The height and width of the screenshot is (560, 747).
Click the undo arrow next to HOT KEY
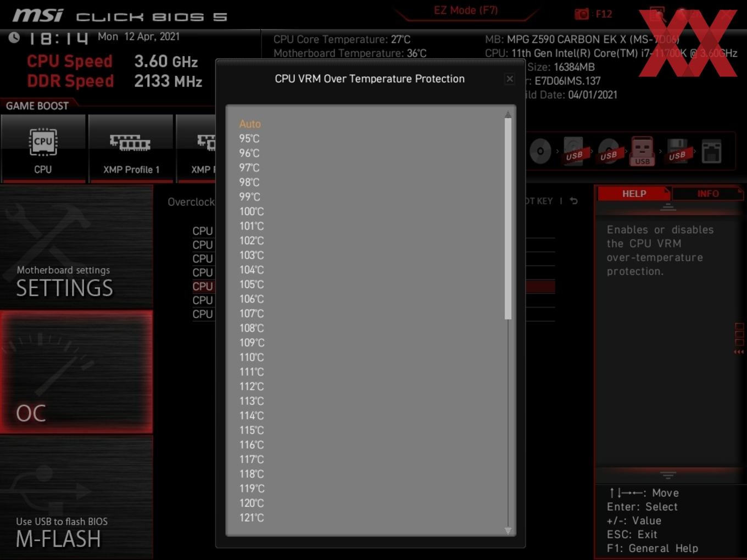coord(574,201)
